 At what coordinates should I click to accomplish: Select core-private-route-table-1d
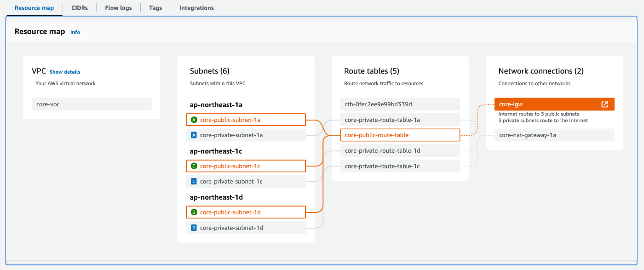tap(400, 151)
